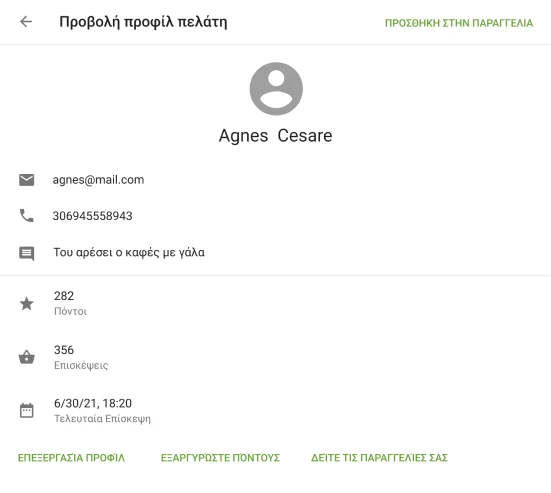This screenshot has width=551, height=493.
Task: Open ΔΕΙΤΕ ΤΙΣ ΠΑΡΑΓΓΕΛΙΕΣ ΣΑΣ
Action: [x=379, y=458]
